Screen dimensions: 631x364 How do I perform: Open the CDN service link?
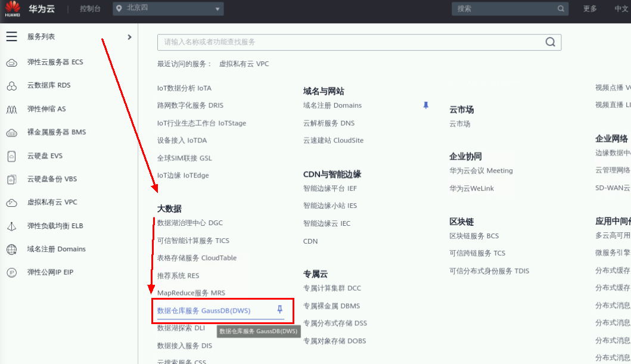coord(310,241)
